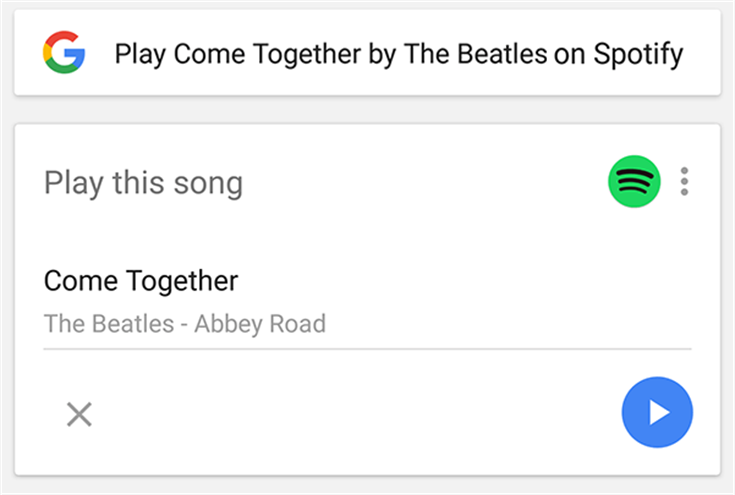The width and height of the screenshot is (735, 495).
Task: Click the "Play this song" heading
Action: (x=143, y=184)
